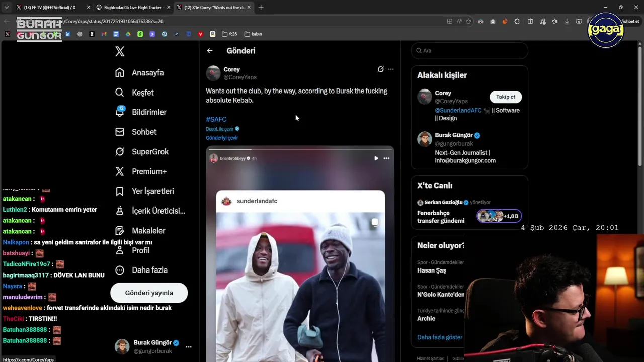Close the FF TV tab
Viewport: 644px width, 362px height.
tap(89, 7)
